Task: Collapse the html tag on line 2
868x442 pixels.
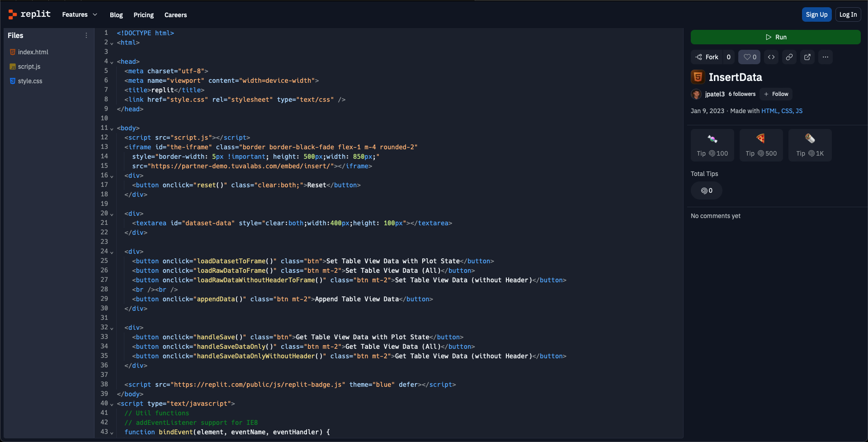Action: 112,43
